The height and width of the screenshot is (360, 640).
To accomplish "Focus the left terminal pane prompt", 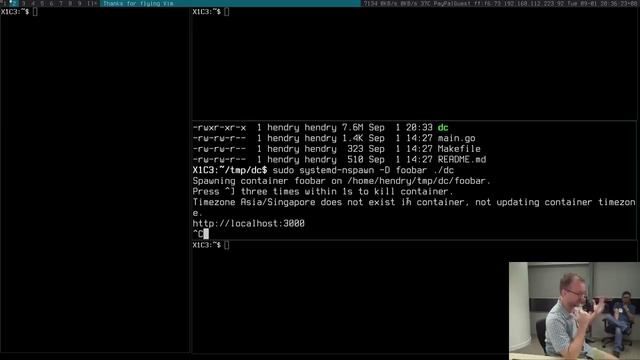I will [19, 12].
